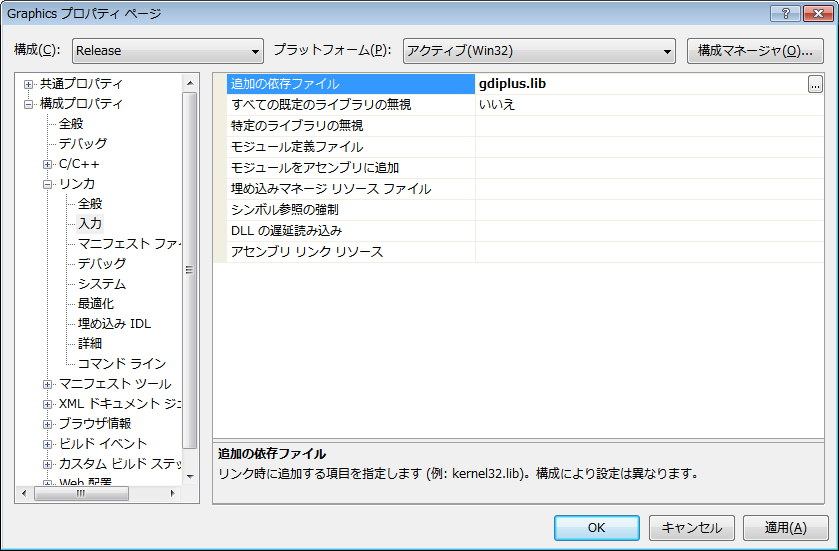This screenshot has height=551, width=839.
Task: Click the キャンセル button
Action: click(692, 528)
